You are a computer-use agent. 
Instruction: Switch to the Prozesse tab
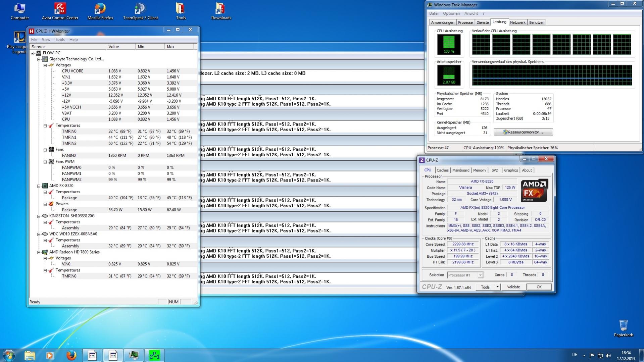tap(465, 22)
